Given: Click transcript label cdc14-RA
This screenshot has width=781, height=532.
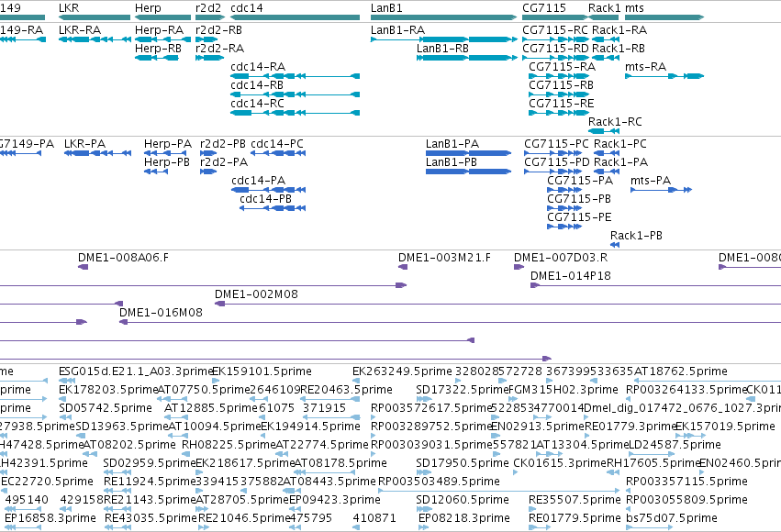Looking at the screenshot, I should pyautogui.click(x=258, y=67).
